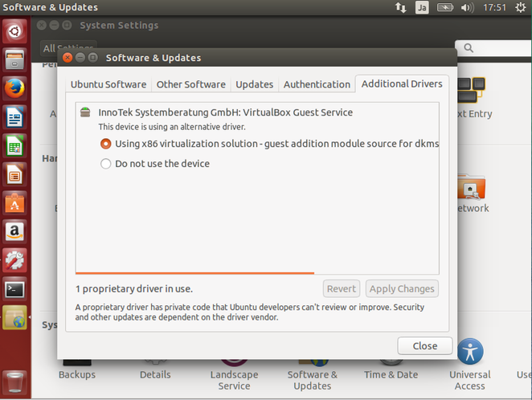The width and height of the screenshot is (532, 400).
Task: Click the Revert button
Action: click(x=342, y=289)
